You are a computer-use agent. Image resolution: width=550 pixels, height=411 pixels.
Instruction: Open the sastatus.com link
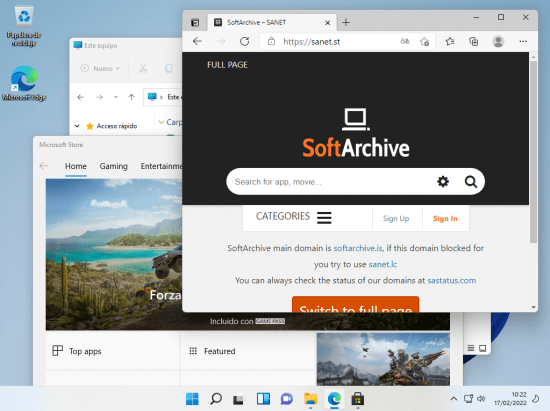tap(451, 281)
